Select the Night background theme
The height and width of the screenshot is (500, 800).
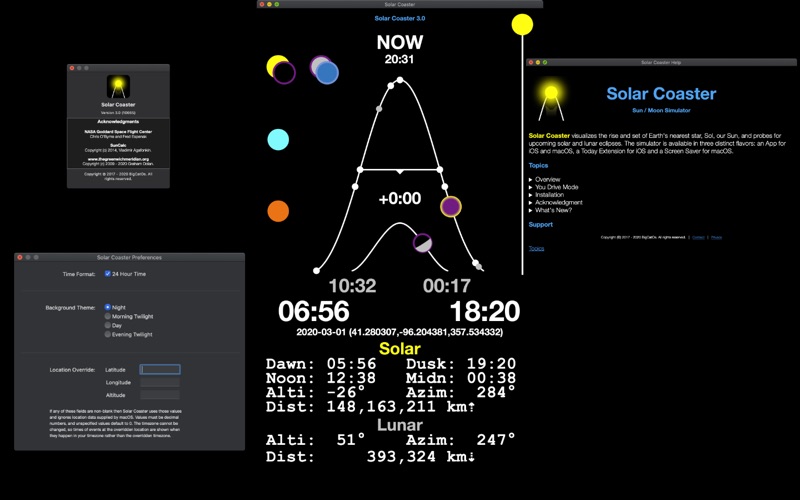[108, 307]
